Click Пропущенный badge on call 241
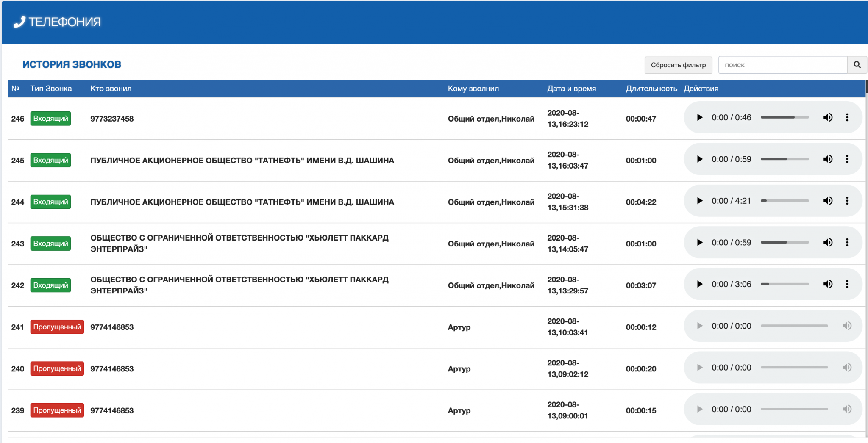This screenshot has height=443, width=868. [57, 327]
